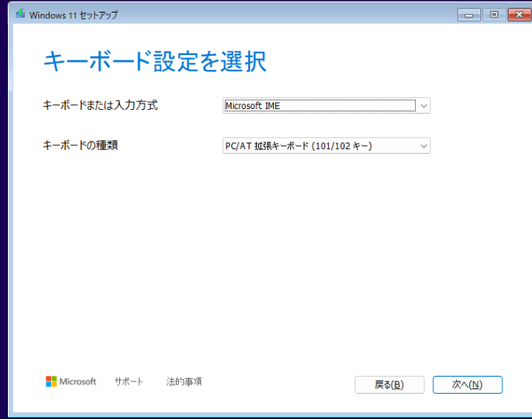Screen dimensions: 532x419
Task: Expand the PC/AT 拡張キーボード dropdown arrow
Action: click(x=424, y=146)
